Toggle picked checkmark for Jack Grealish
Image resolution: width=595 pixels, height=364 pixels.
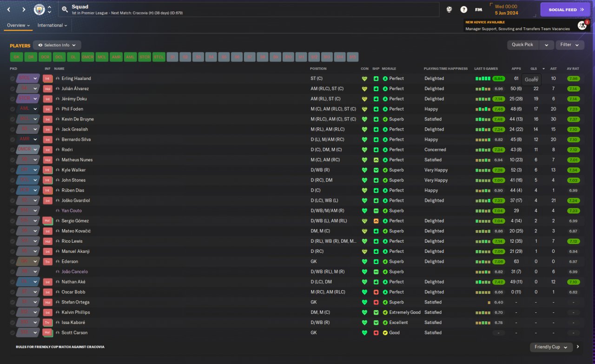click(13, 130)
